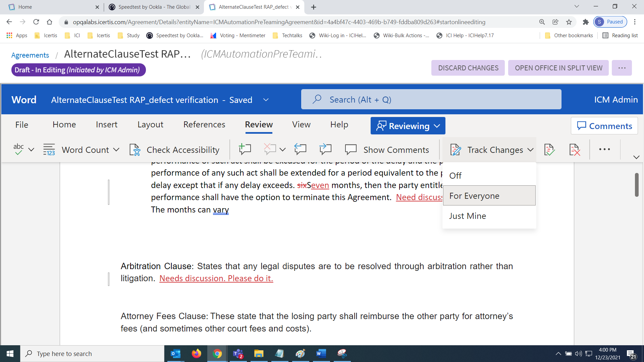Click the Check Accessibility icon
Screen dimensions: 644x362
(x=135, y=150)
